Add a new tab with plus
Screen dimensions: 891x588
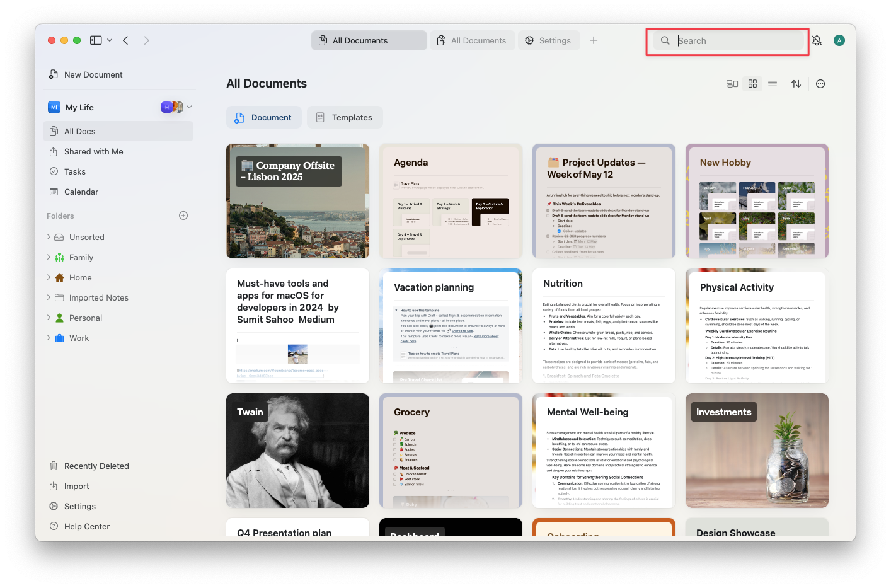click(594, 40)
